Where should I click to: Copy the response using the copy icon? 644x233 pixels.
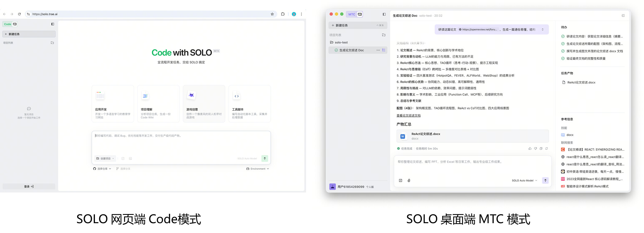(x=541, y=149)
